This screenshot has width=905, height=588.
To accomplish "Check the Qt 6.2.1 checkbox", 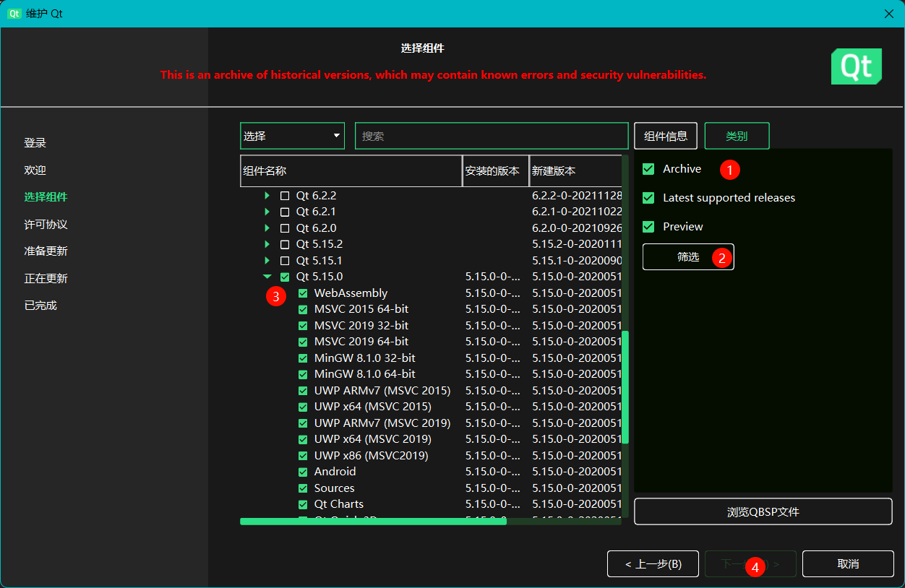I will [285, 212].
